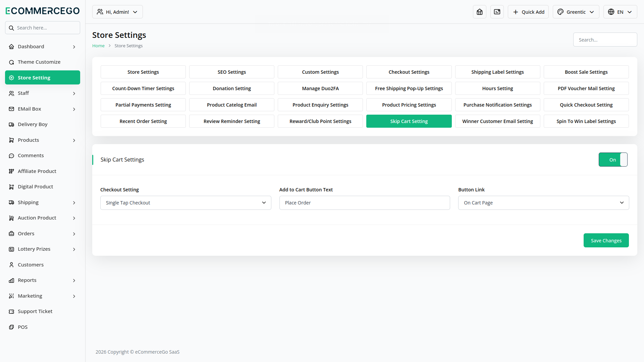Open the Reward/Club Point Settings tab
The height and width of the screenshot is (362, 644).
pyautogui.click(x=320, y=121)
